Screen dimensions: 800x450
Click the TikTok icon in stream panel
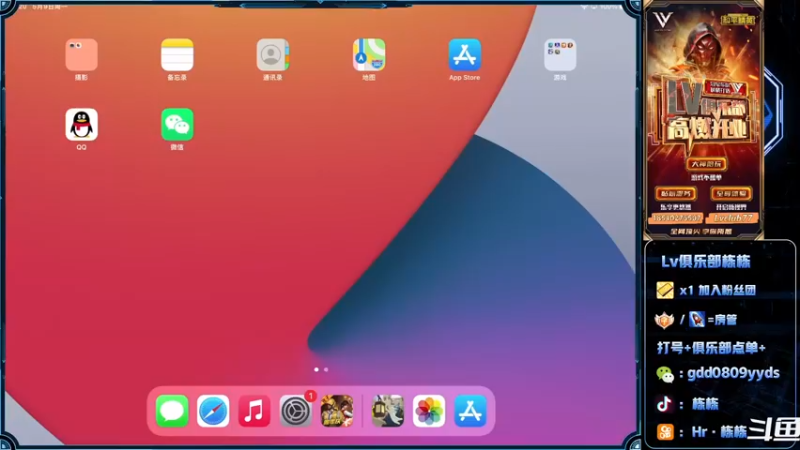(664, 404)
